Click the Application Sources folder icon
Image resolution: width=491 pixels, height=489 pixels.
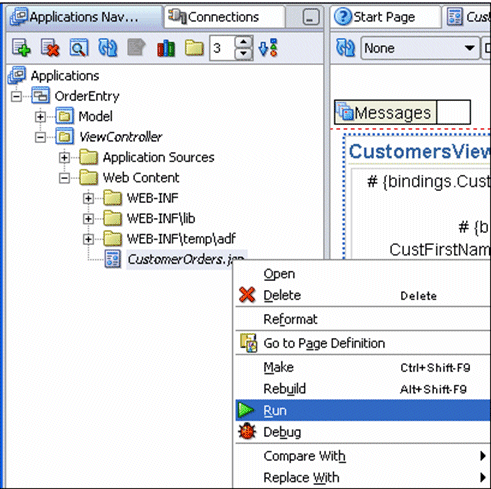click(89, 157)
